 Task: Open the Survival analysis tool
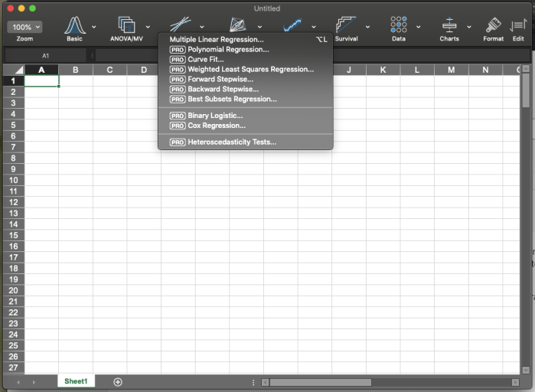pyautogui.click(x=346, y=26)
